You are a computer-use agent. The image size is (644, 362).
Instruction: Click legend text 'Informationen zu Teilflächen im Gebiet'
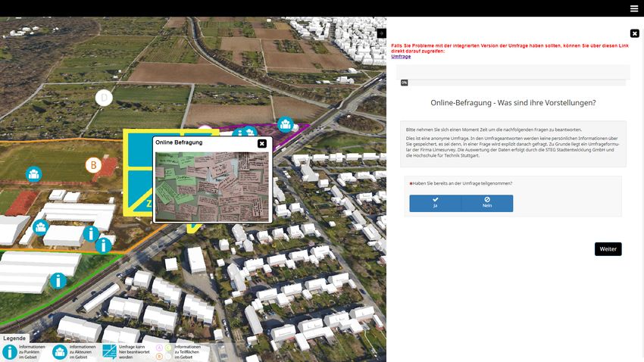[x=188, y=352]
